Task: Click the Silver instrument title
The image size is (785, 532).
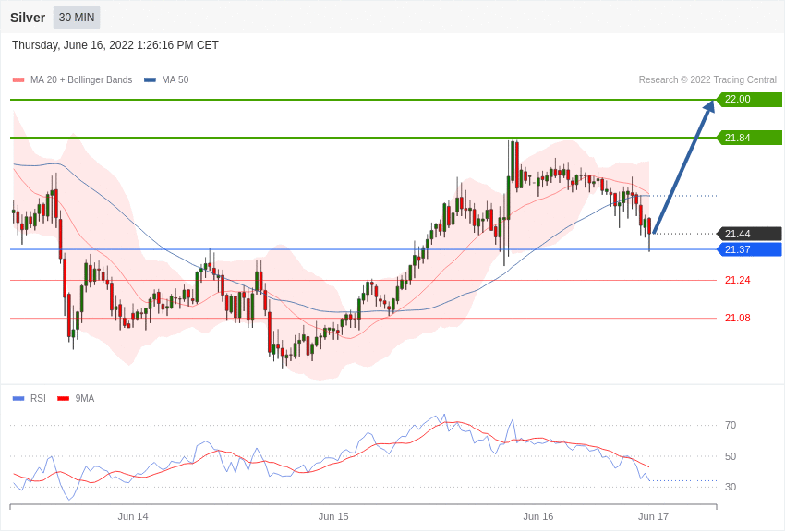Action: (28, 18)
